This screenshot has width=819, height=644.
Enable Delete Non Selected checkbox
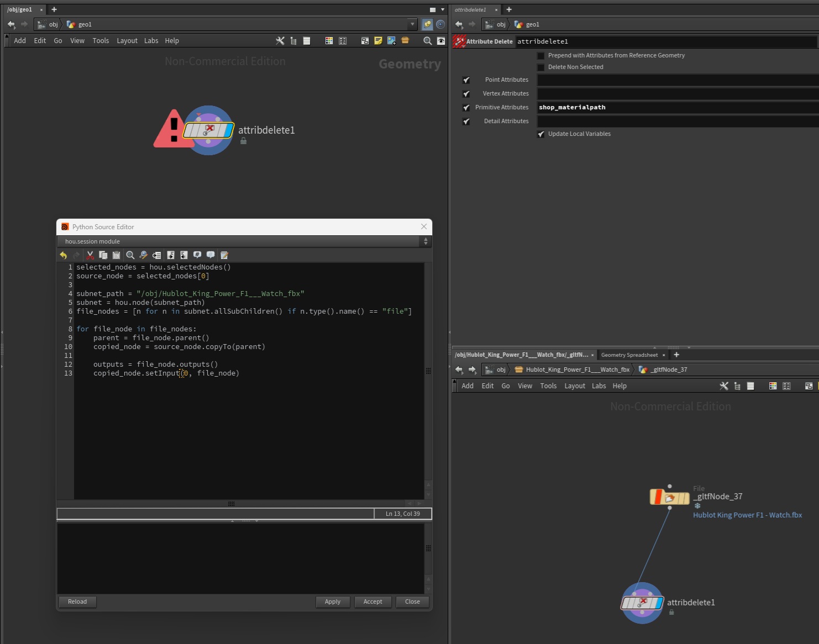tap(541, 67)
